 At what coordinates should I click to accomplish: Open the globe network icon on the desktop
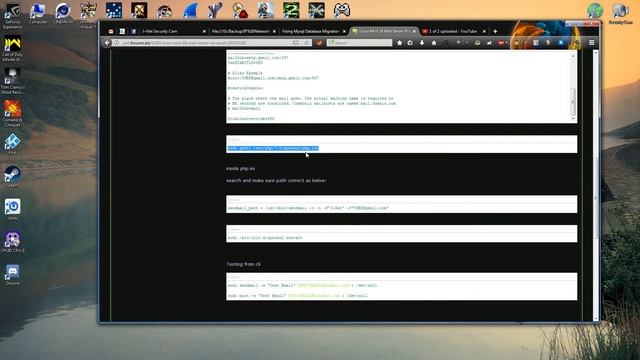595,11
